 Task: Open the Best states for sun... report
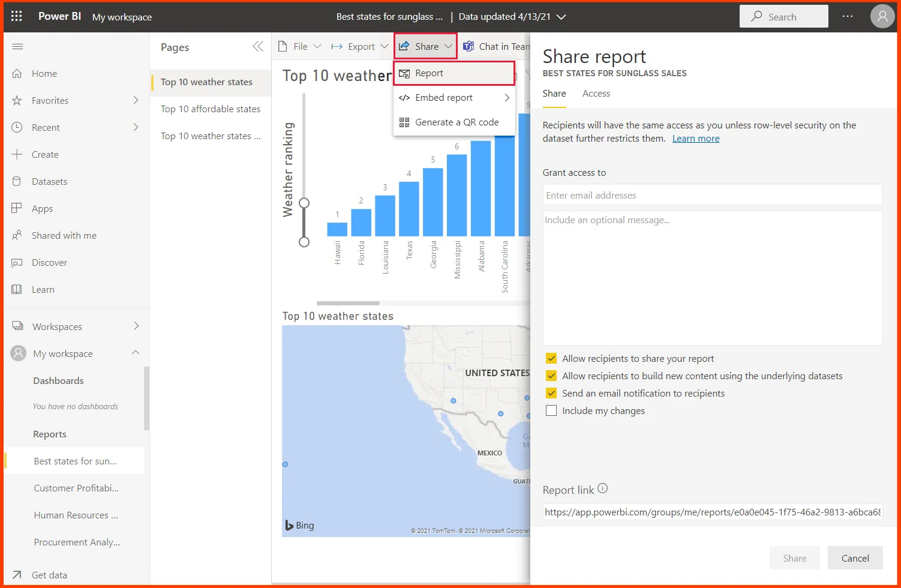75,461
